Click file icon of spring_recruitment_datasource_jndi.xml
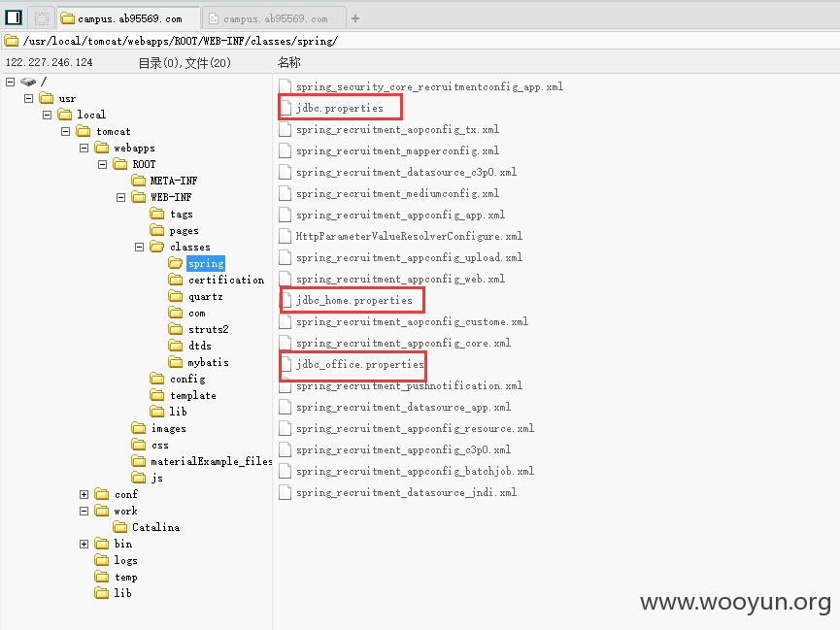Screen dimensions: 840x630 click(285, 492)
